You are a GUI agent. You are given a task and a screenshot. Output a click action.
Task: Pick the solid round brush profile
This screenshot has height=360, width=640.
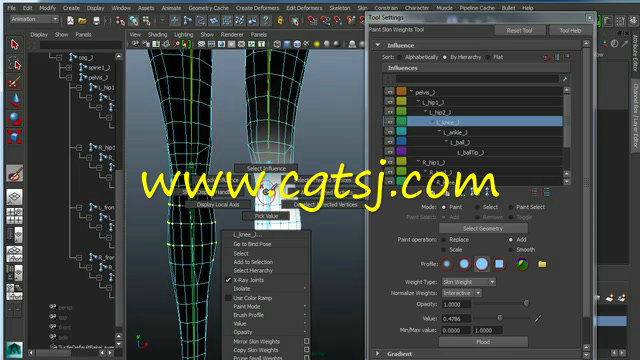coord(482,264)
